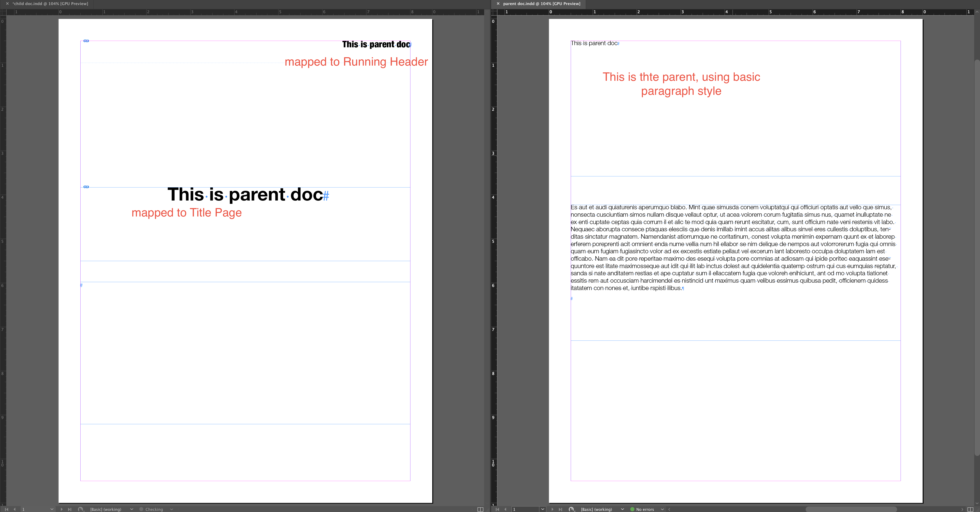Click green No errors preflight indicator
Screen dimensions: 980x512
632,509
